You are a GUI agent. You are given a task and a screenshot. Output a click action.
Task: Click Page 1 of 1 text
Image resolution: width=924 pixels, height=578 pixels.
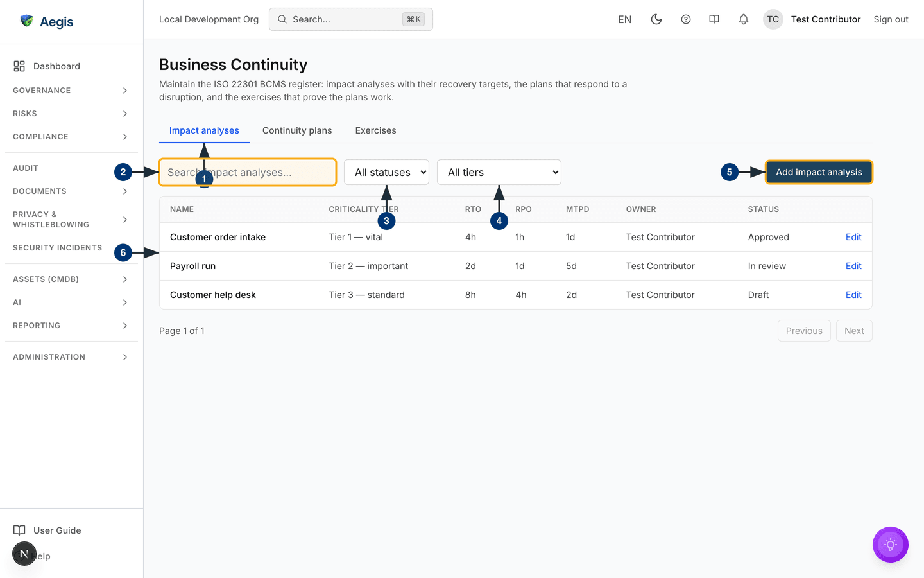[x=182, y=331]
